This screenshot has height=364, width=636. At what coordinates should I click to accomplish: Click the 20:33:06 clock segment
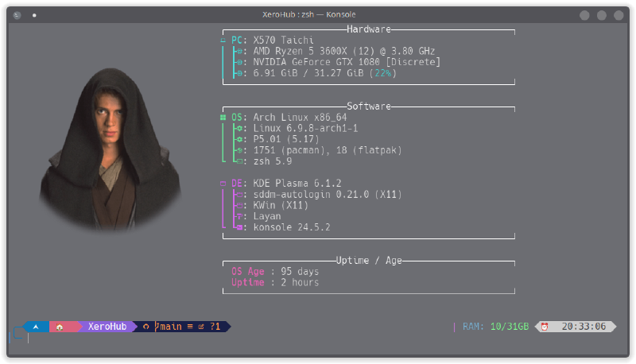tap(584, 327)
